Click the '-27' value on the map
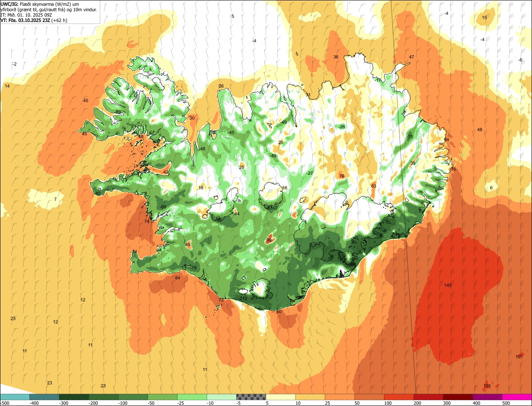 pyautogui.click(x=310, y=173)
